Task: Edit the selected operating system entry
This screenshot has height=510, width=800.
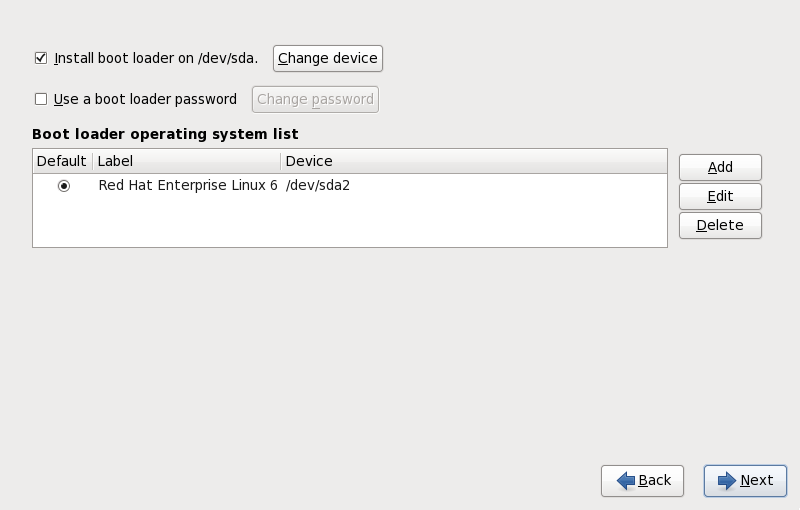Action: coord(720,196)
